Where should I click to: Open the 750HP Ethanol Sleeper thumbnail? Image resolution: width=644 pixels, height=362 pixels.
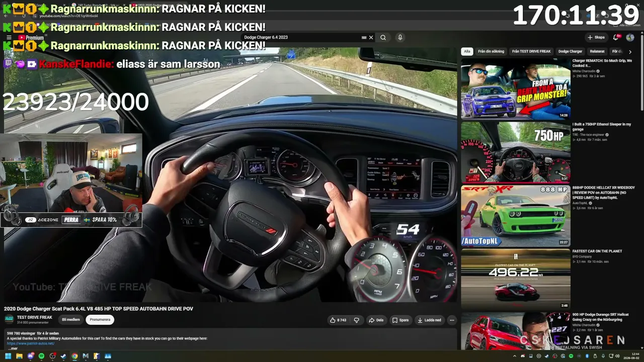pos(516,152)
